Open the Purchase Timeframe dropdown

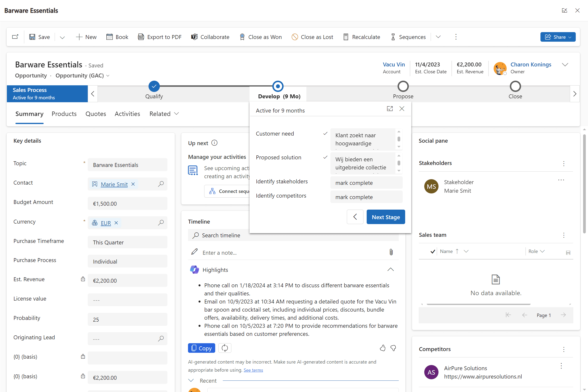click(x=127, y=242)
